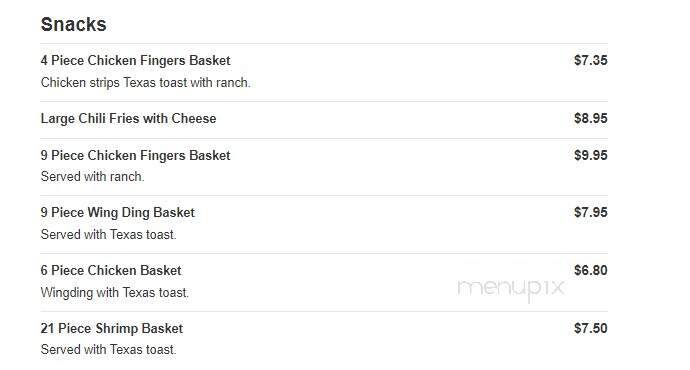Viewport: 690px width, 370px height.
Task: Click the menupix watermark logo
Action: coord(511,289)
